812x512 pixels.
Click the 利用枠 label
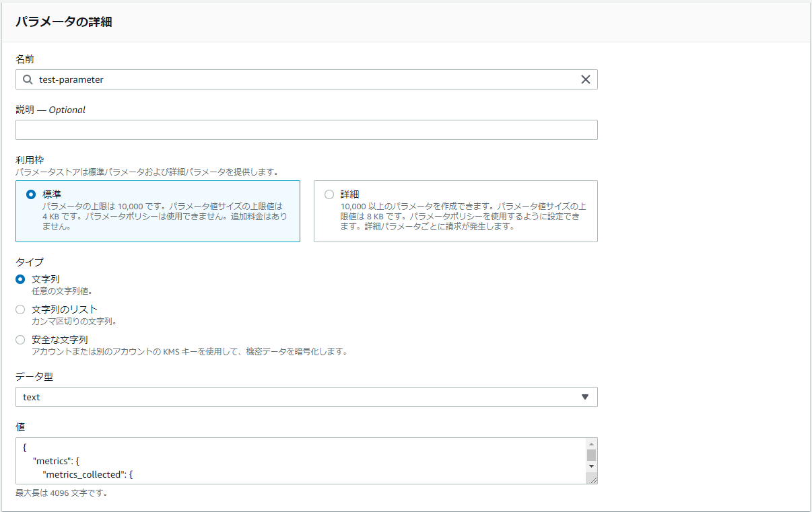pos(30,160)
